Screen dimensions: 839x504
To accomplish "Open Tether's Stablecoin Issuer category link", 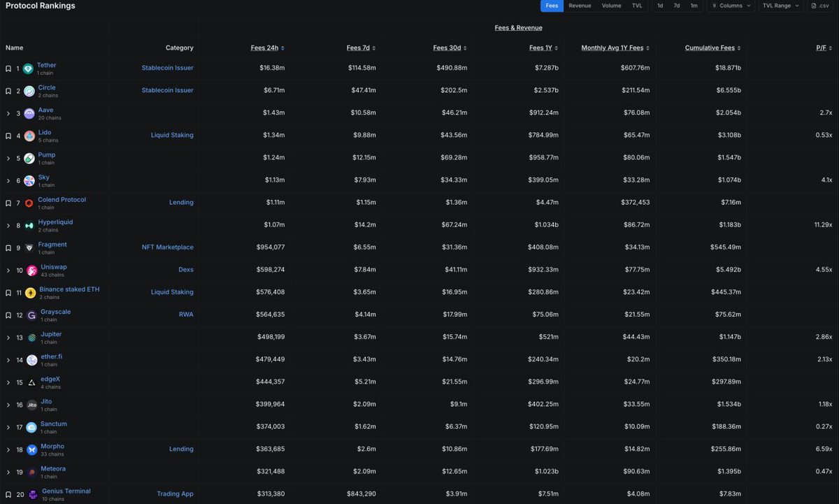I will click(x=167, y=68).
